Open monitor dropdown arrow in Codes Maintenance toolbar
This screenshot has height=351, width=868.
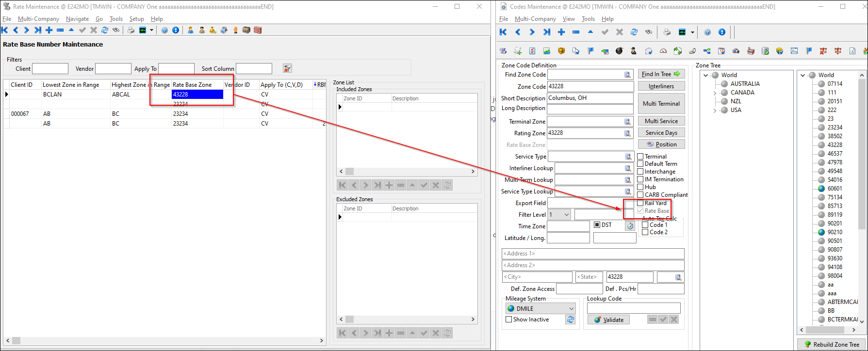(x=692, y=32)
